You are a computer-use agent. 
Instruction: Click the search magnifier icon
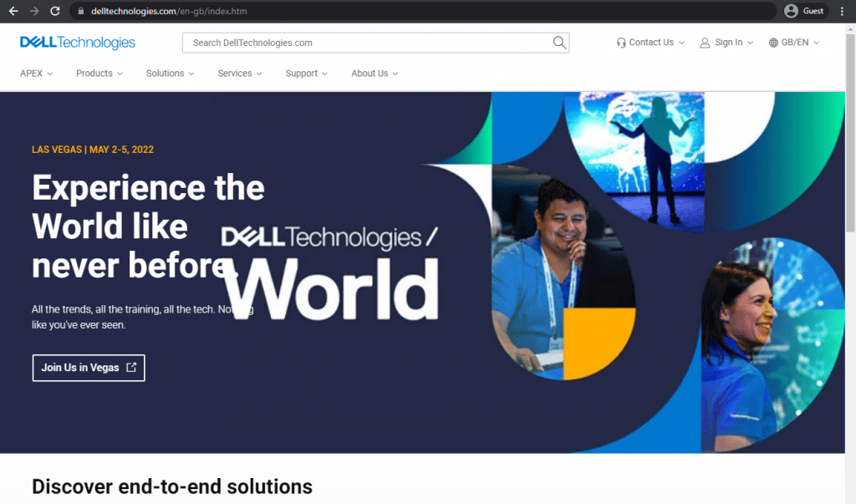pyautogui.click(x=559, y=43)
